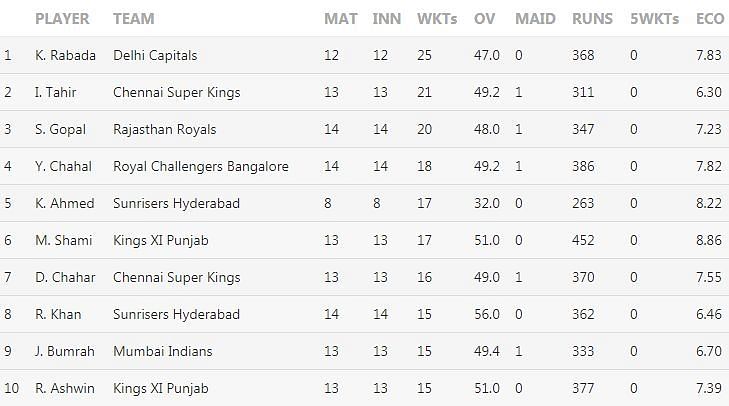The width and height of the screenshot is (729, 406).
Task: Select Royal Challengers Bangalore team name
Action: point(201,166)
